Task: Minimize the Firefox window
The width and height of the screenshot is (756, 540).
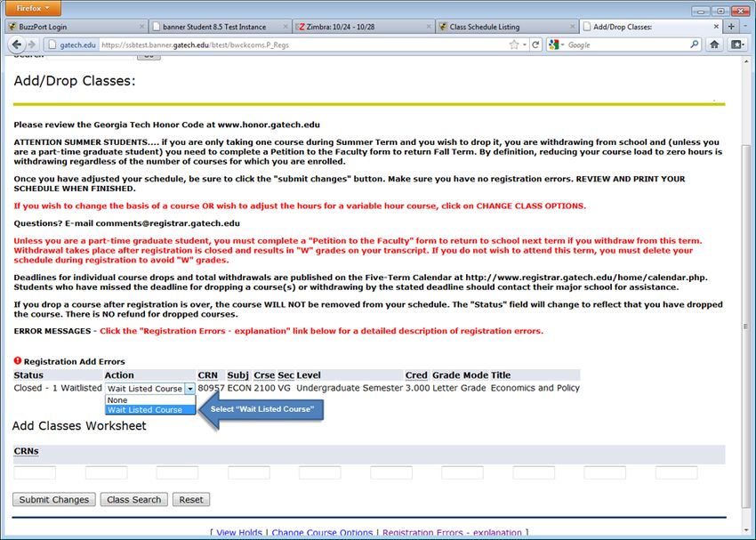Action: (x=701, y=11)
